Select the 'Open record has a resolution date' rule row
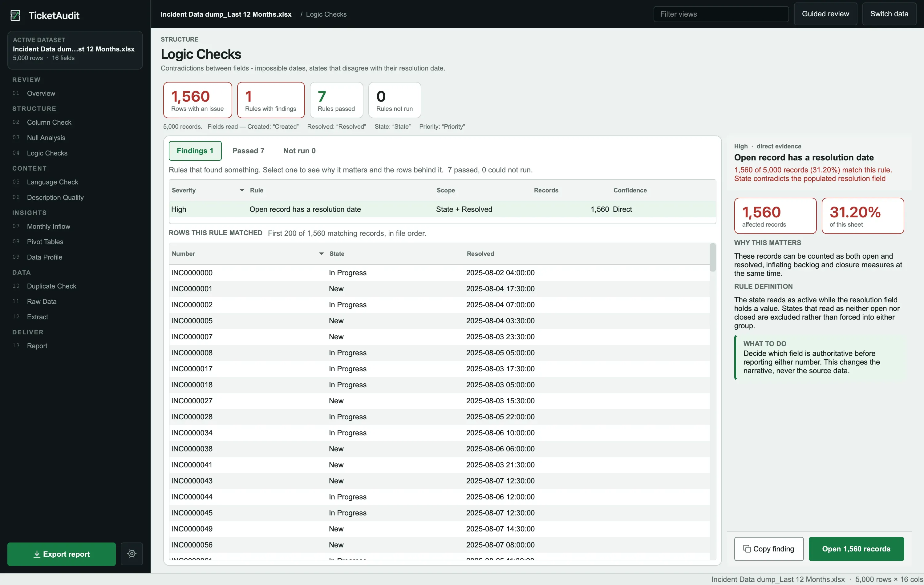Viewport: 924px width, 585px height. pyautogui.click(x=442, y=209)
